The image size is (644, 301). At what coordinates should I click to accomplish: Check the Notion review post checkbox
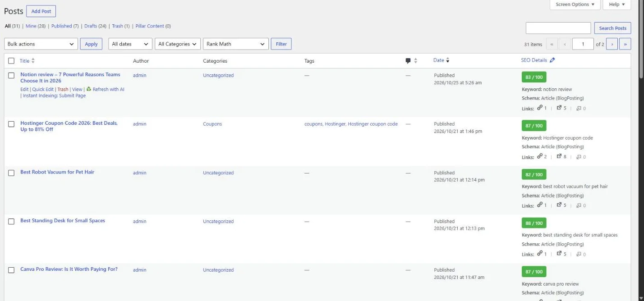[x=11, y=76]
